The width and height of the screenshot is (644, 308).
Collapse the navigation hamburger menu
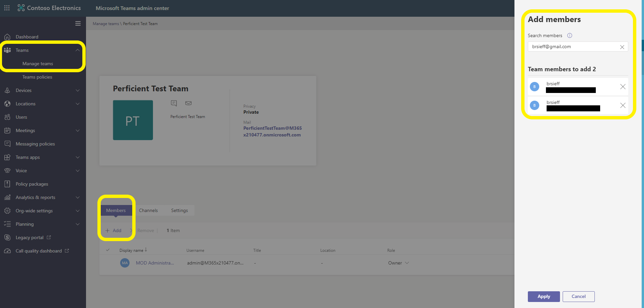point(78,23)
